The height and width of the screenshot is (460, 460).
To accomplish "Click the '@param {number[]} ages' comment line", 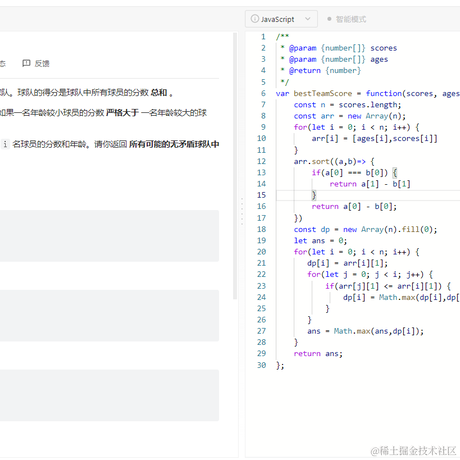I will pos(334,59).
